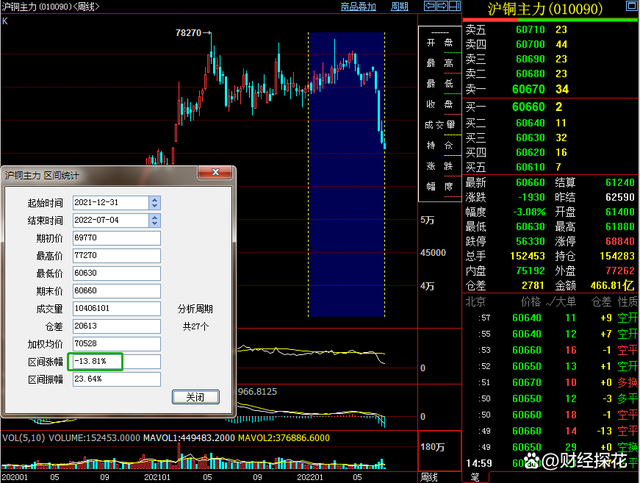Click the 跌停 value 56330

(530, 241)
